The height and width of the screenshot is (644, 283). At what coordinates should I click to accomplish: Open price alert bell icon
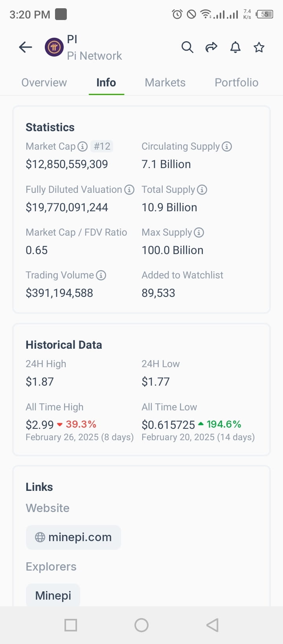coord(235,48)
